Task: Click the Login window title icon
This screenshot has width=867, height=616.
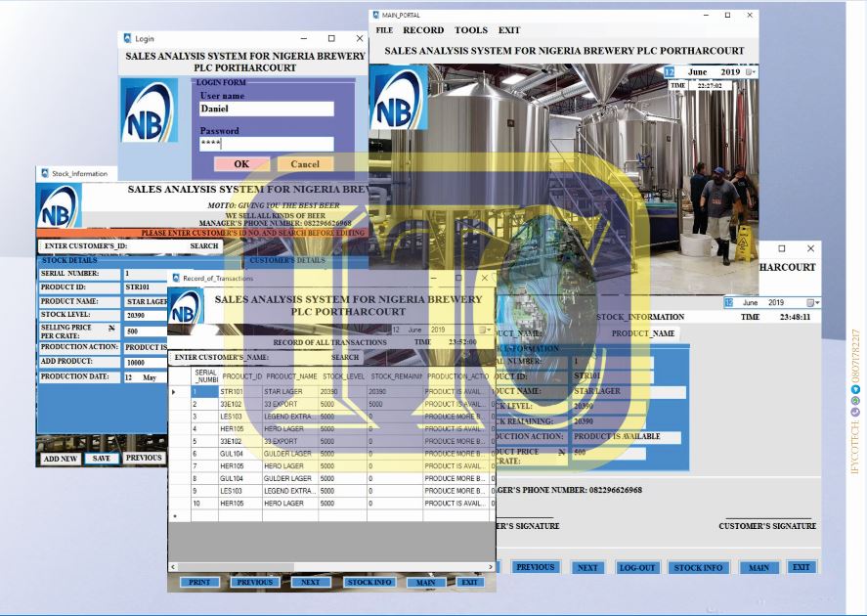Action: pos(127,38)
